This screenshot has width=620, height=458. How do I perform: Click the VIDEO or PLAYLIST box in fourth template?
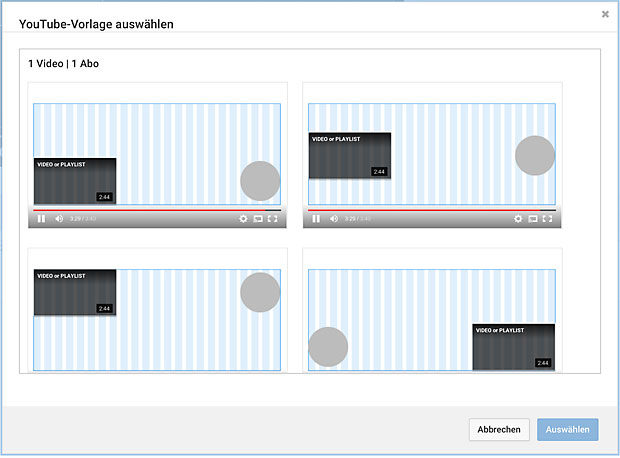click(x=514, y=347)
